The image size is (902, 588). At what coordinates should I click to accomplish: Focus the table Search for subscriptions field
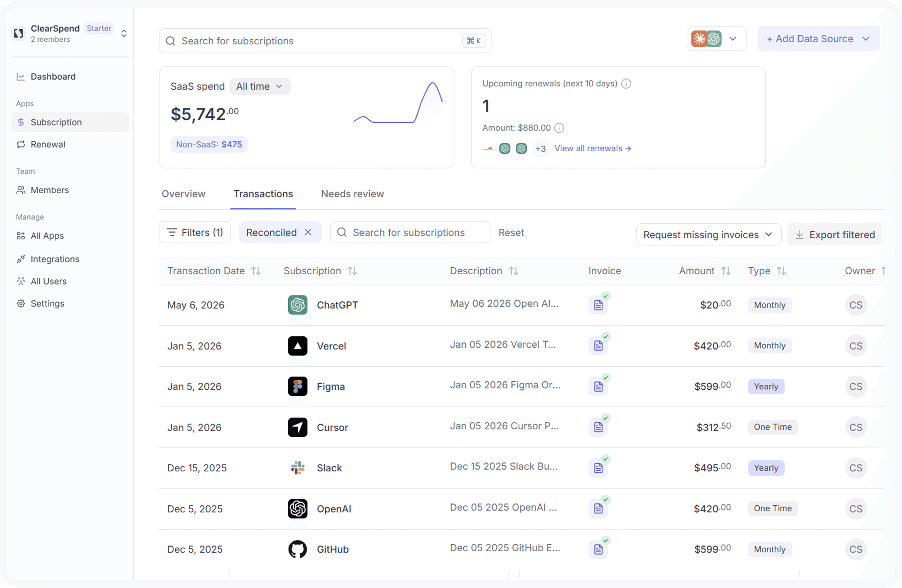coord(410,232)
